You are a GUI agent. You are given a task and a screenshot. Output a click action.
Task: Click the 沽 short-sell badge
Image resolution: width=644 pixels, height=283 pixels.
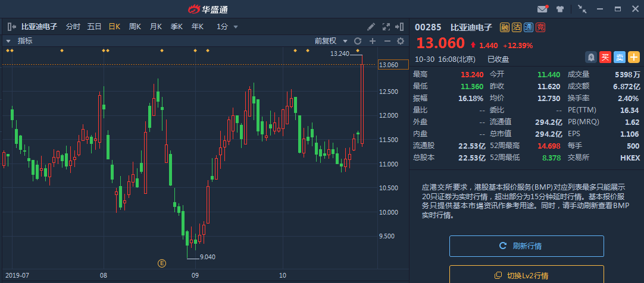(x=517, y=27)
